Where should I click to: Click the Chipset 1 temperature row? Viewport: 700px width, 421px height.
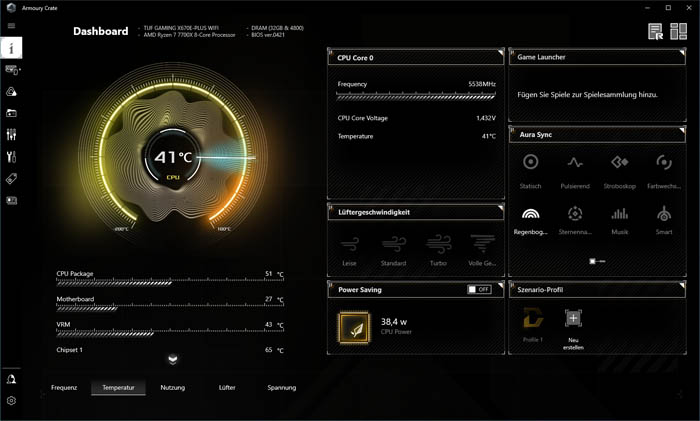click(x=170, y=350)
